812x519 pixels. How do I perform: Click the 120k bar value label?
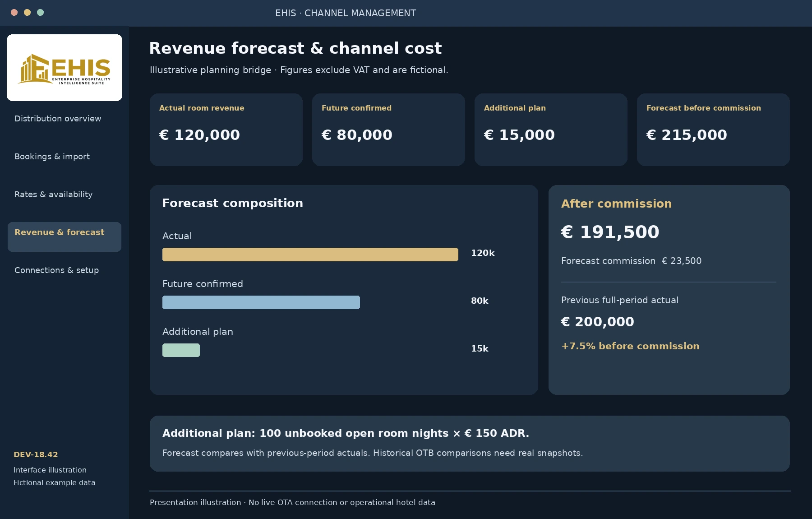pyautogui.click(x=483, y=253)
